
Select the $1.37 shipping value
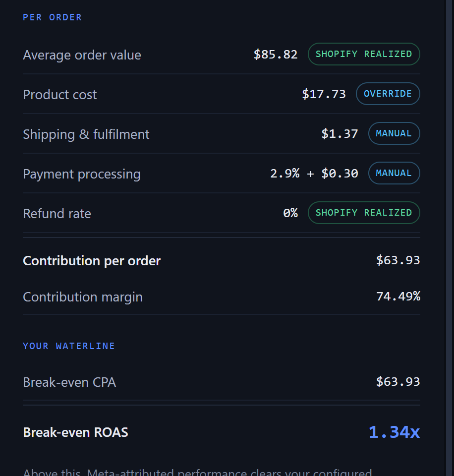(x=340, y=134)
